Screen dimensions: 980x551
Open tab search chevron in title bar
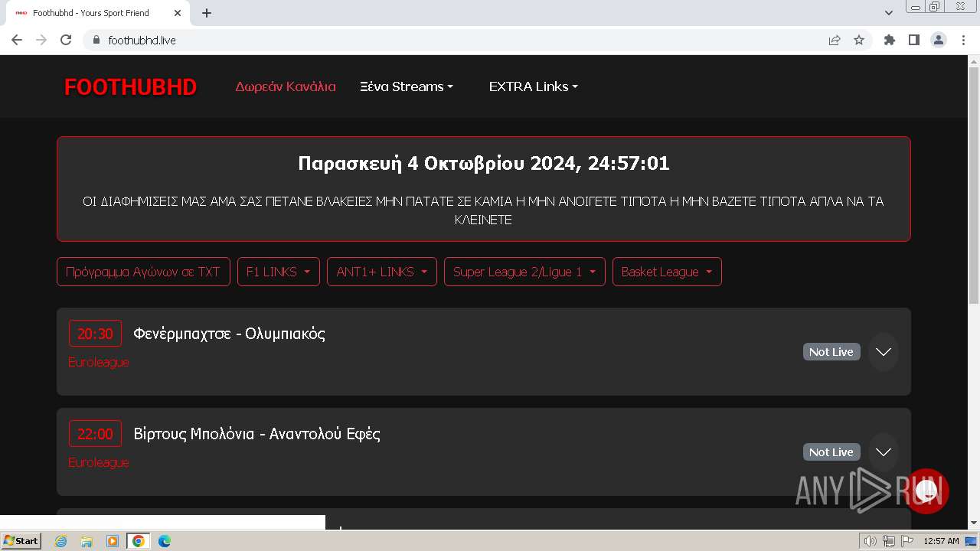tap(889, 13)
